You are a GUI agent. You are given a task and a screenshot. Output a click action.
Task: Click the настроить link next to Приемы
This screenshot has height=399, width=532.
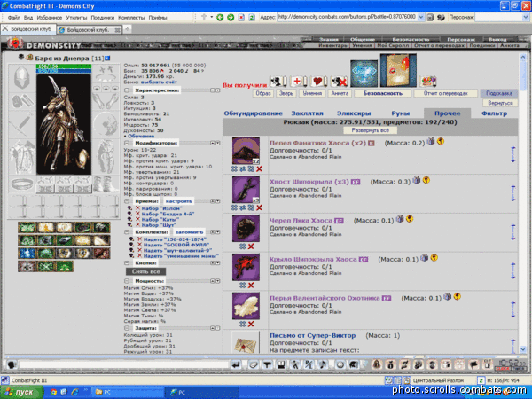tap(178, 201)
